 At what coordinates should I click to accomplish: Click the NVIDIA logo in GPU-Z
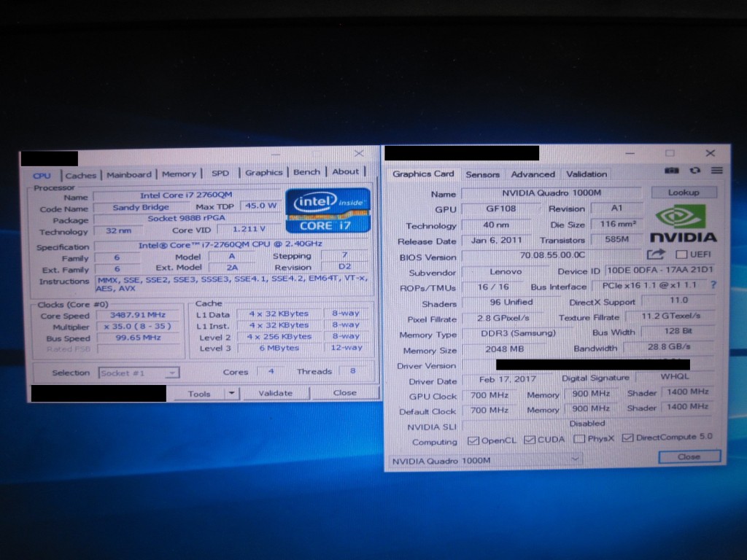pos(683,224)
